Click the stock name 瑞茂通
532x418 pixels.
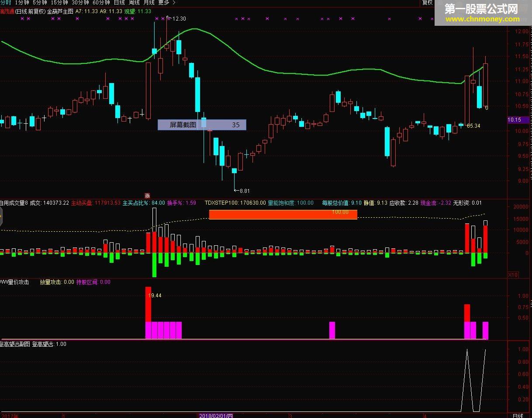tap(7, 11)
